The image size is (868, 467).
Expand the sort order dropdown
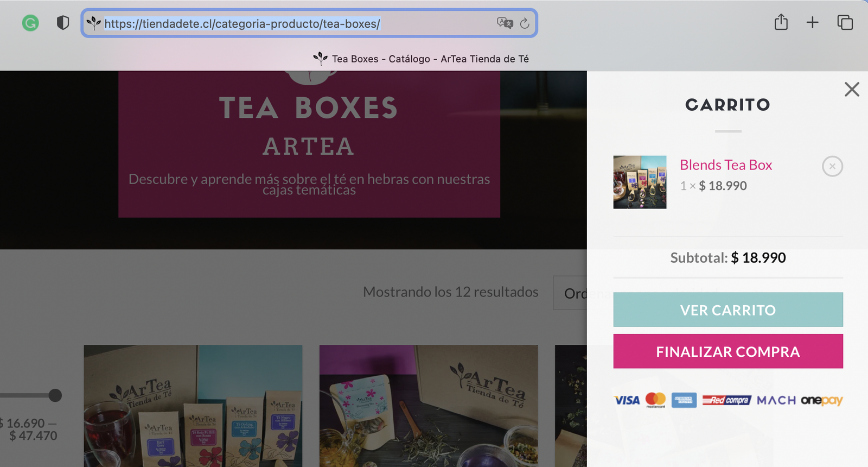point(570,293)
